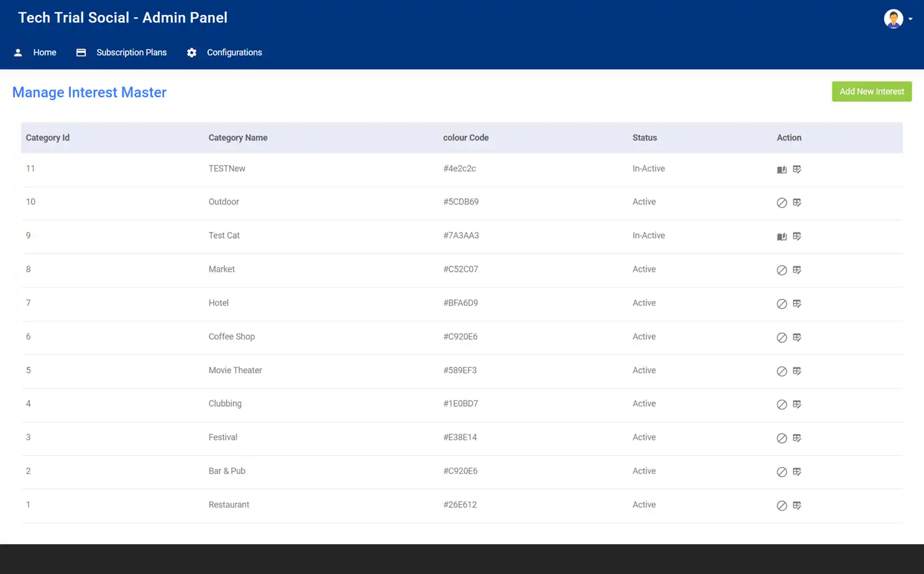Viewport: 924px width, 574px height.
Task: Open the Configurations menu
Action: tap(234, 52)
